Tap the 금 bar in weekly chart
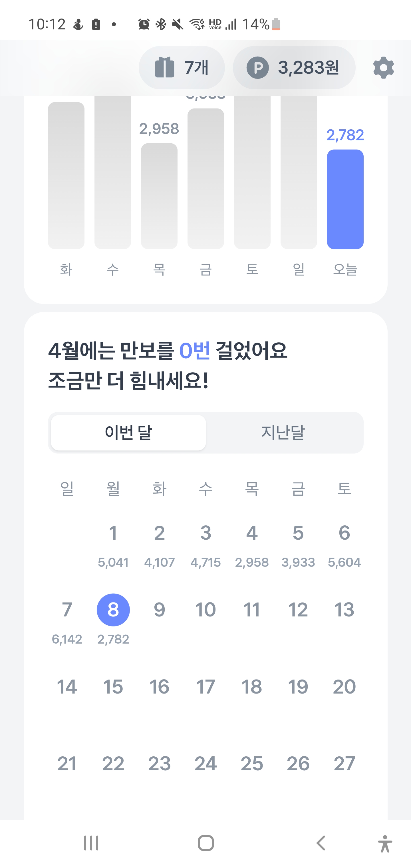Image resolution: width=411 pixels, height=868 pixels. click(205, 178)
